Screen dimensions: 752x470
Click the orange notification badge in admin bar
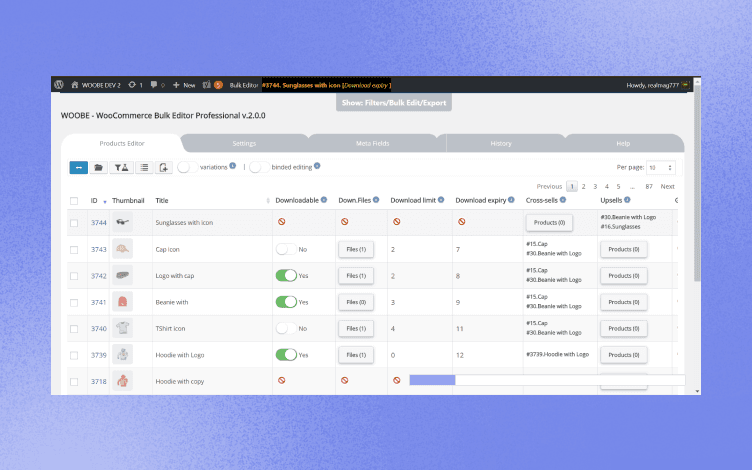click(x=218, y=85)
